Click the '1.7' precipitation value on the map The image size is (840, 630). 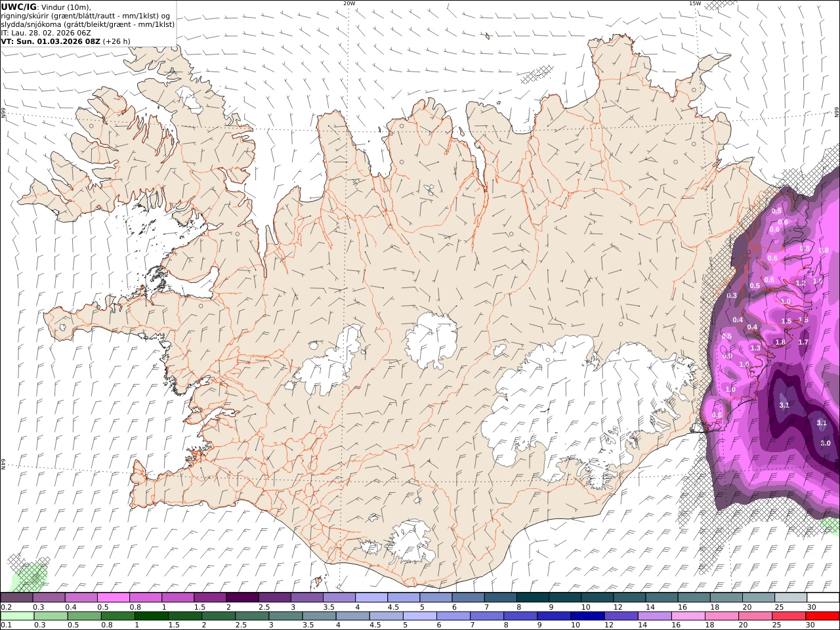pos(803,342)
